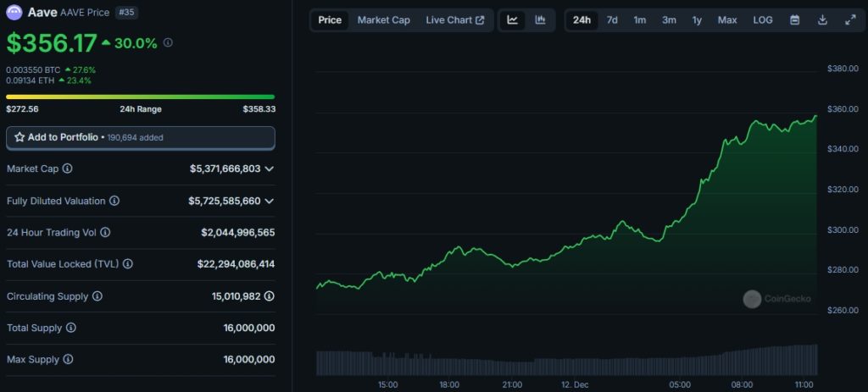Expand Fully Diluted Valuation chevron

tap(269, 201)
